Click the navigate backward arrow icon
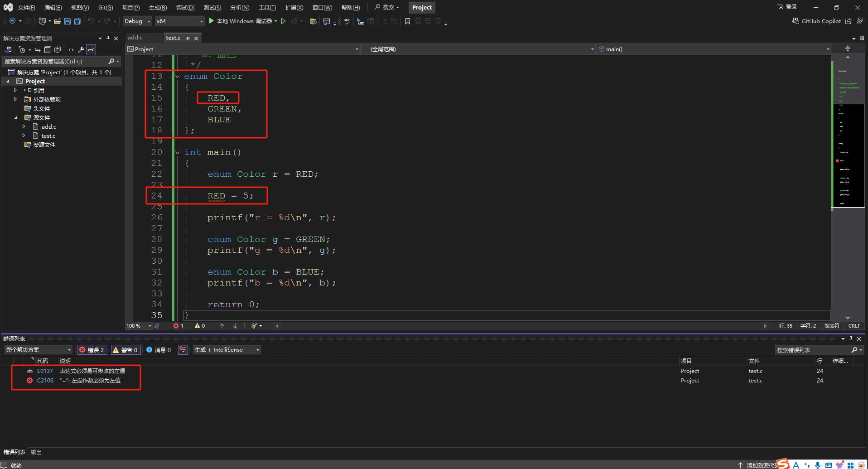The height and width of the screenshot is (469, 868). [x=12, y=21]
